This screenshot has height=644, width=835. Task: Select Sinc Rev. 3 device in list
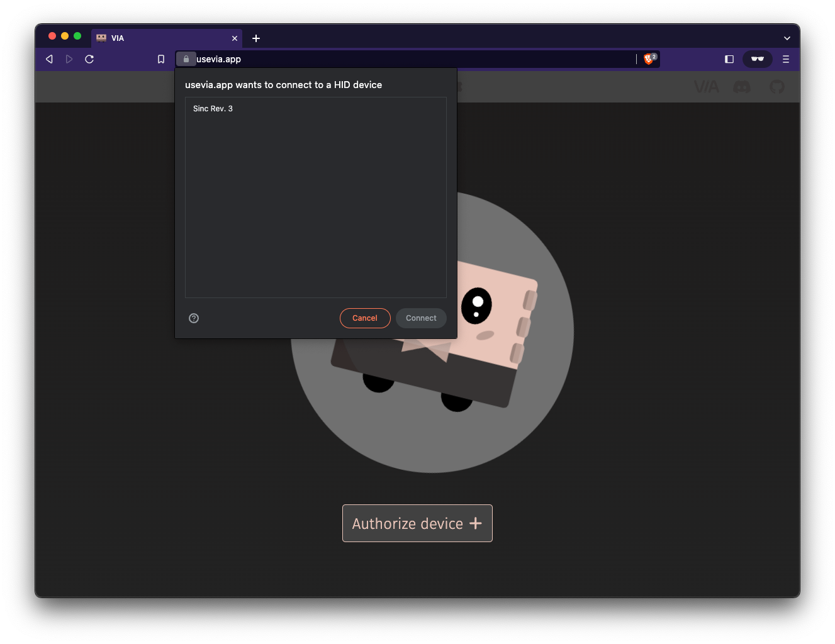pyautogui.click(x=213, y=109)
